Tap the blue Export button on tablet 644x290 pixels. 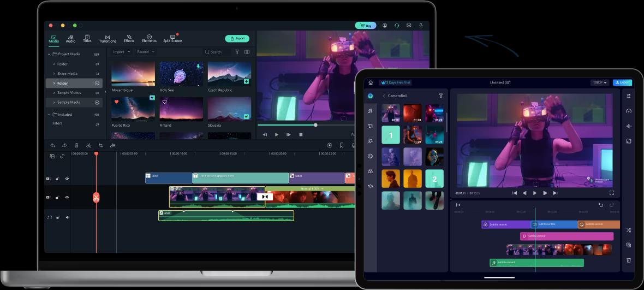tap(622, 82)
